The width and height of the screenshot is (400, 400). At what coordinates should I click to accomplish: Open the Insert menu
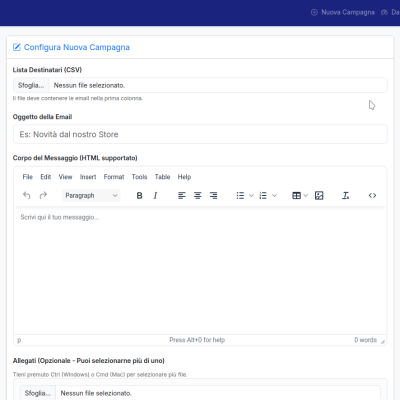tap(88, 177)
